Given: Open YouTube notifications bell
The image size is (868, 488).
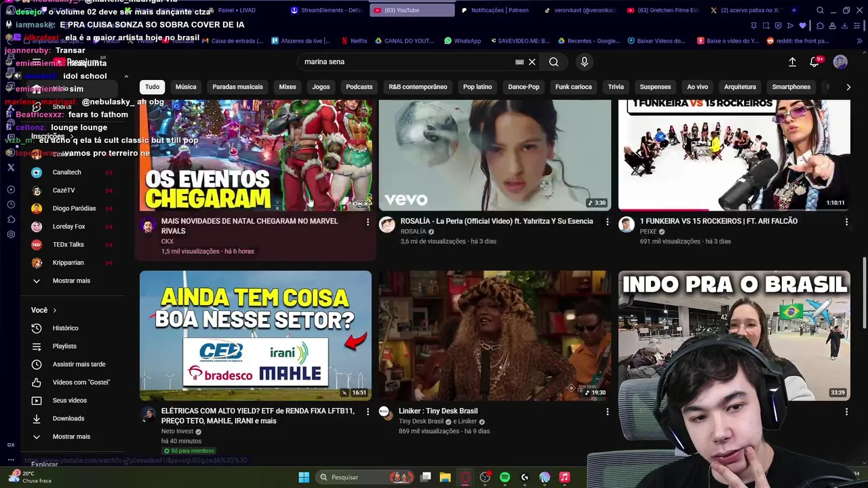Looking at the screenshot, I should (815, 62).
